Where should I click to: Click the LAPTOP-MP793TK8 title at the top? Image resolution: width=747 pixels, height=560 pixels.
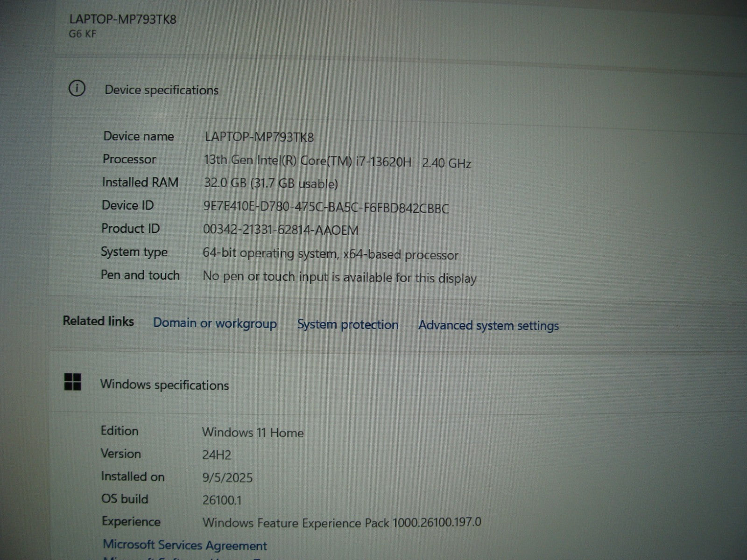[123, 20]
